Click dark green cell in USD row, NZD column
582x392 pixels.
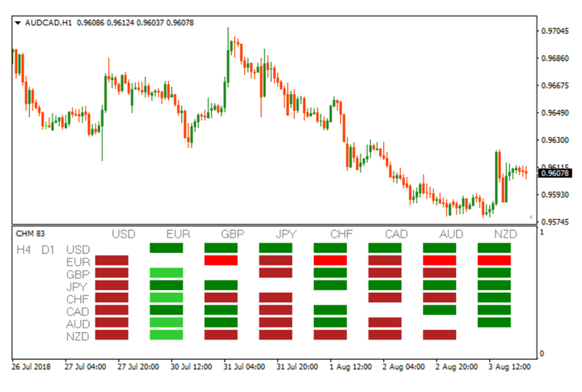pos(494,248)
